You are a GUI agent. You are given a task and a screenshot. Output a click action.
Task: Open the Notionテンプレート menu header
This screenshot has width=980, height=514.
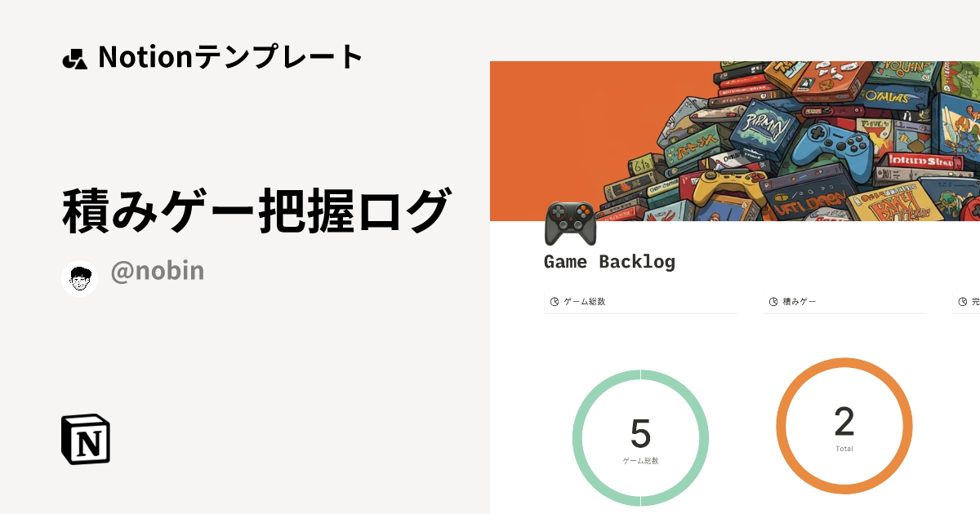tap(229, 57)
